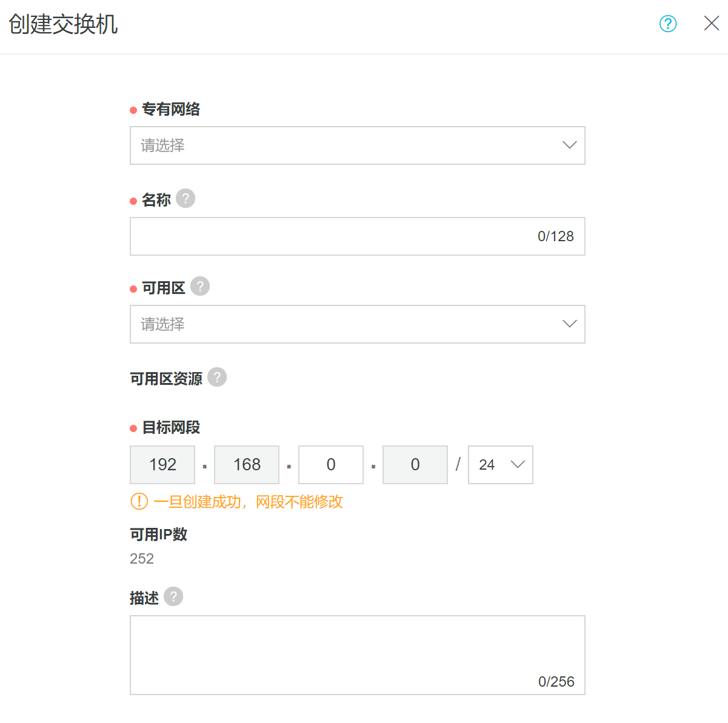Image resolution: width=728 pixels, height=723 pixels.
Task: Select the editable third IP octet field
Action: (x=331, y=465)
